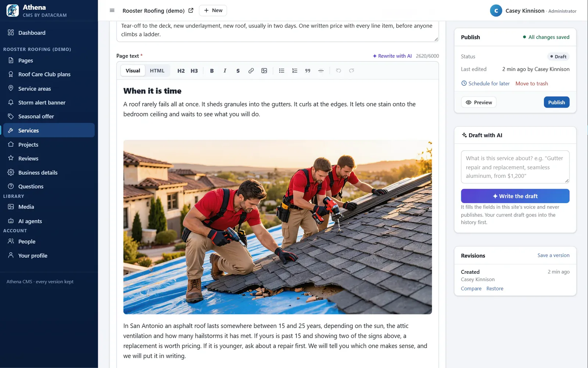
Task: Click Write the draft button
Action: click(x=515, y=196)
